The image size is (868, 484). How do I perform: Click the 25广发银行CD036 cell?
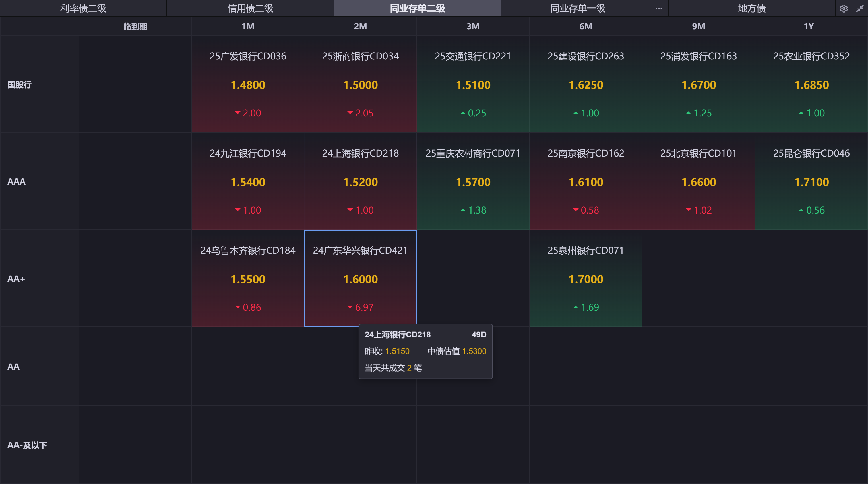click(248, 84)
